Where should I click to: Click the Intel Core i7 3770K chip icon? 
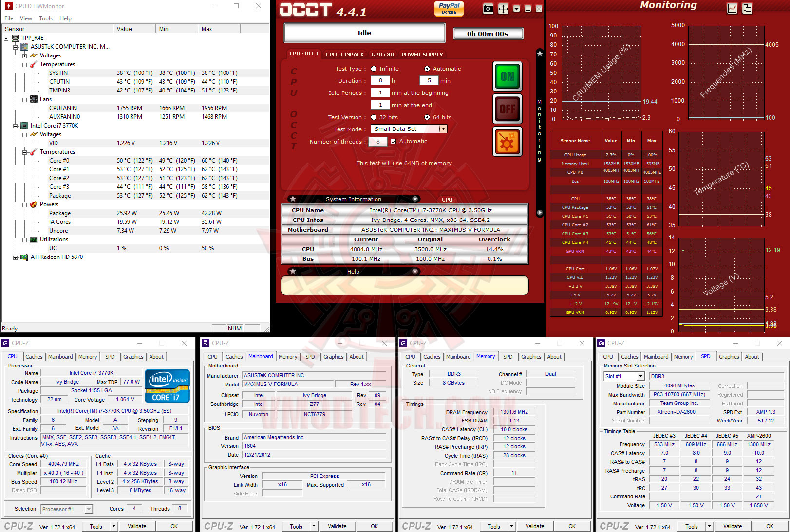[x=24, y=126]
